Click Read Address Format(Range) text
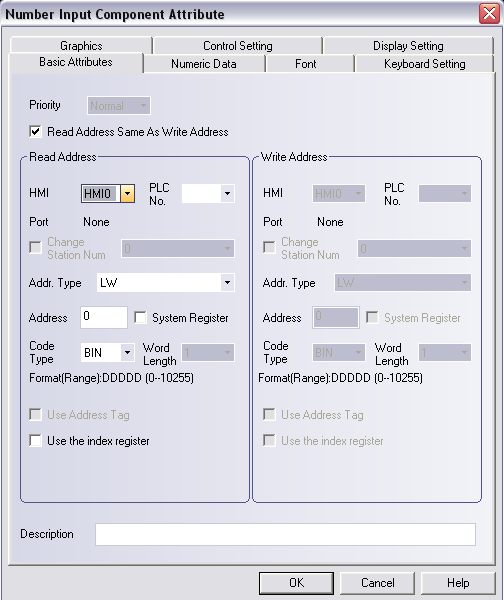Screen dimensions: 504x600 [x=111, y=378]
